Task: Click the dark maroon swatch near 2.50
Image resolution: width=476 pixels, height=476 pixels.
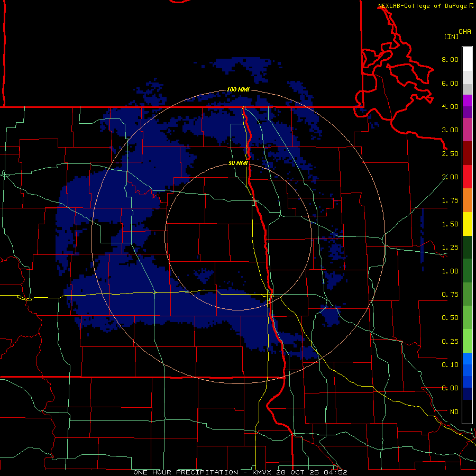Action: (467, 153)
